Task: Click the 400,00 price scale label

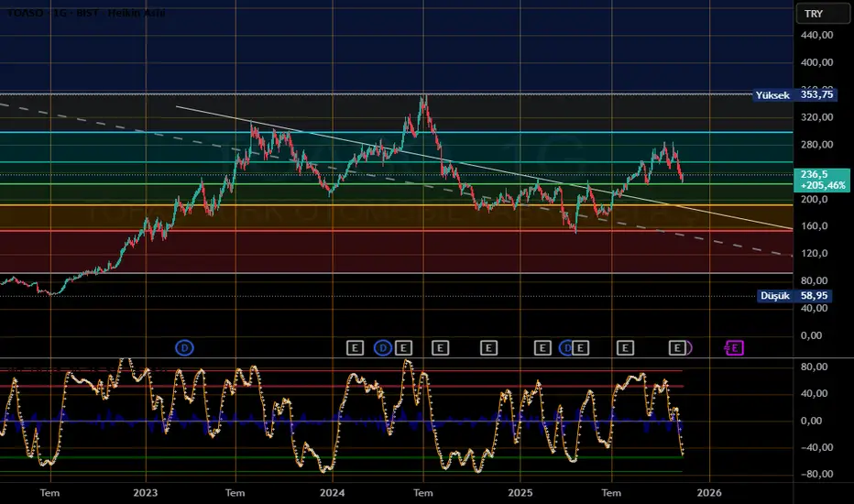Action: click(815, 62)
